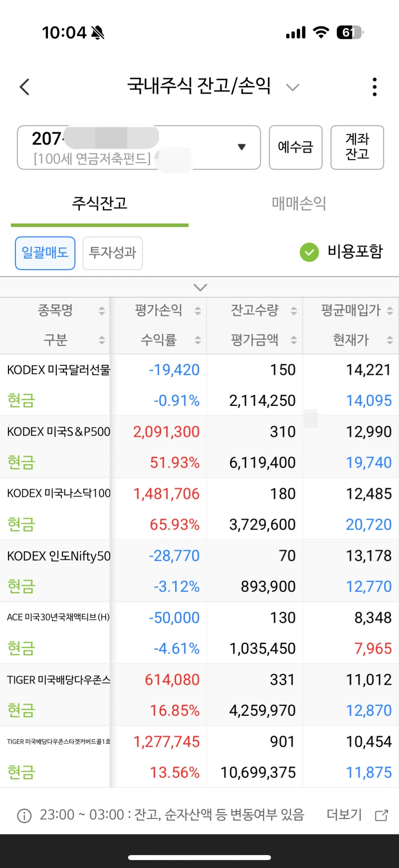The width and height of the screenshot is (399, 868).
Task: Tap the 51.93% return rate
Action: click(175, 463)
